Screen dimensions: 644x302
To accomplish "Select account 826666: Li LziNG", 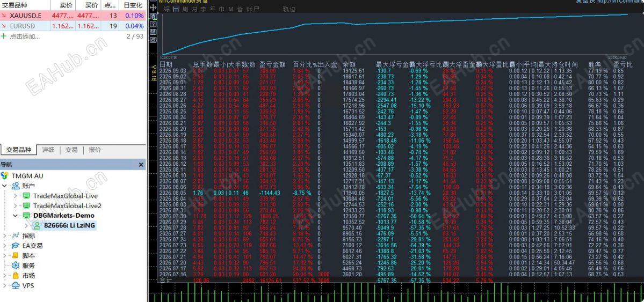I will (70, 225).
